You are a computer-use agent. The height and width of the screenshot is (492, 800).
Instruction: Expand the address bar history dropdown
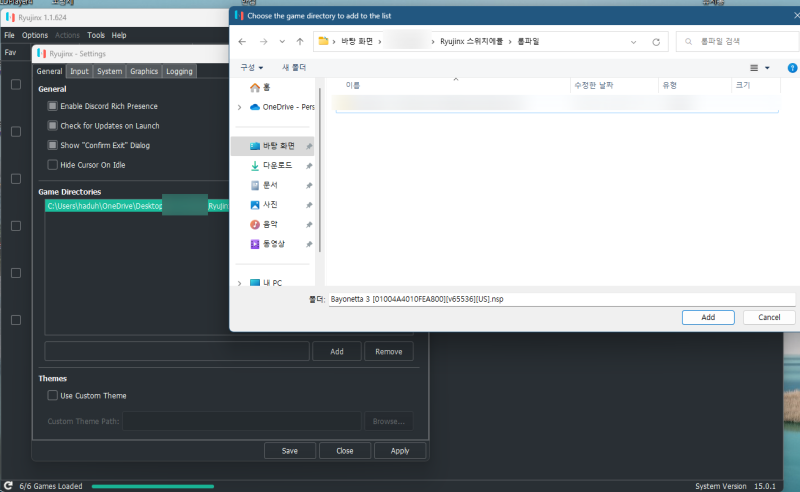click(x=633, y=42)
